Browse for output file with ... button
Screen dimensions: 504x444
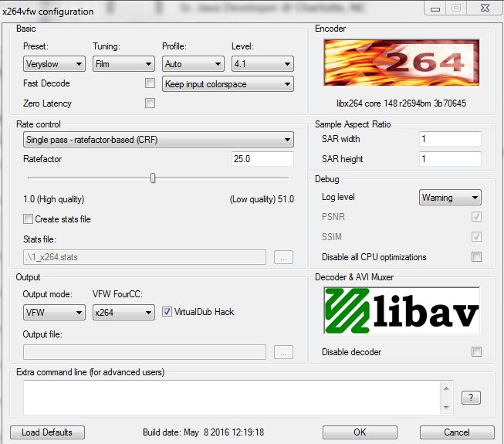(283, 352)
